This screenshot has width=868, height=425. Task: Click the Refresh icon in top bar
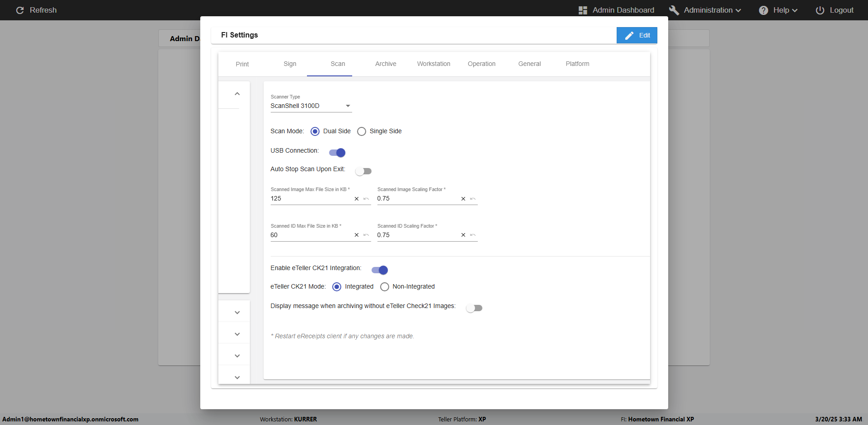20,10
